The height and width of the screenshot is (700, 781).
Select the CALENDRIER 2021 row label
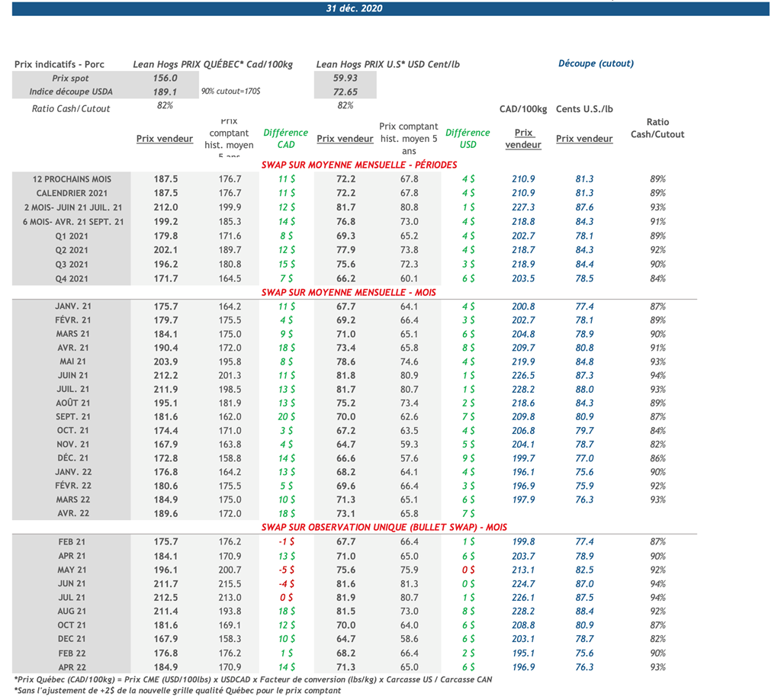[72, 193]
